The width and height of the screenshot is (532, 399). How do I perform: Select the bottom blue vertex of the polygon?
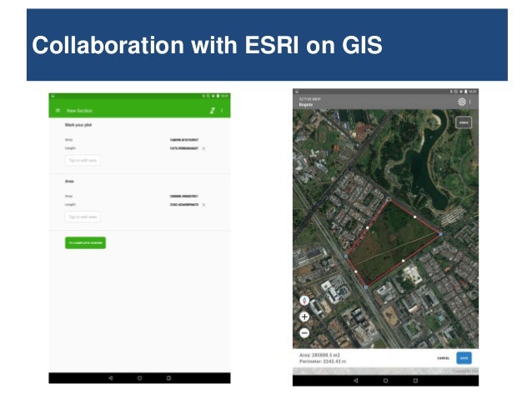pos(366,287)
